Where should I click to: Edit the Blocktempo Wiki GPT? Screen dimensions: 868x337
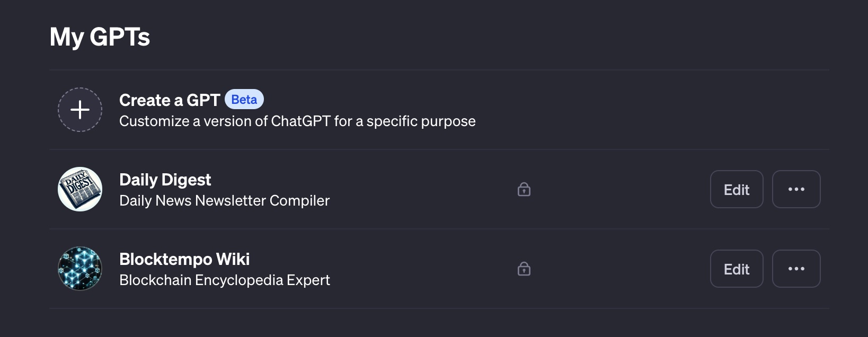pyautogui.click(x=736, y=269)
